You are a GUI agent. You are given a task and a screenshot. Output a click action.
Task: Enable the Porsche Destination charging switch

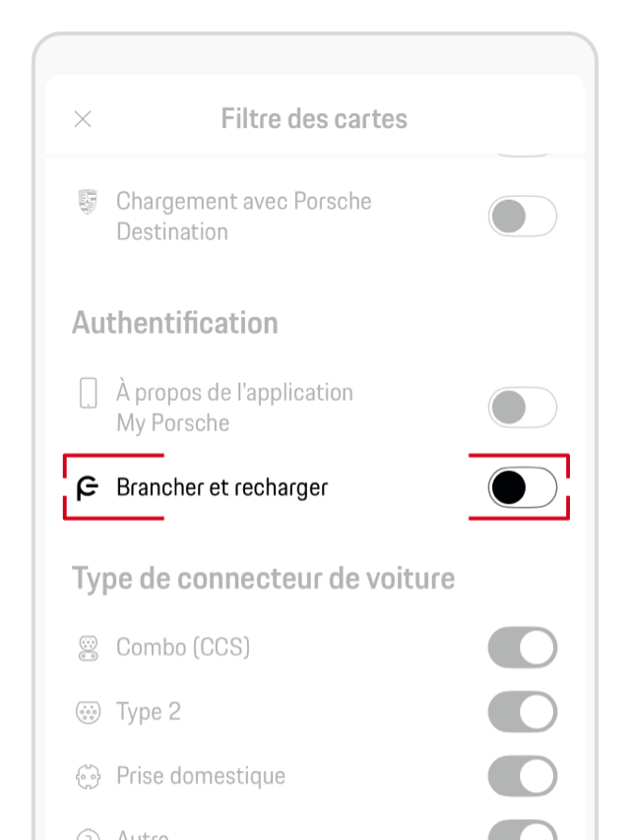click(x=523, y=217)
